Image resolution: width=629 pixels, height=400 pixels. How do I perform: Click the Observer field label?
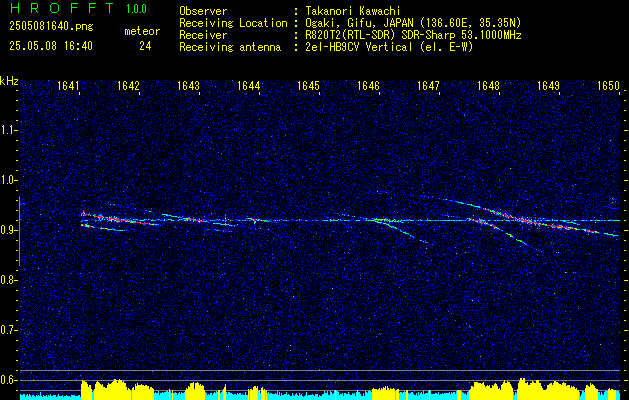[x=203, y=12]
